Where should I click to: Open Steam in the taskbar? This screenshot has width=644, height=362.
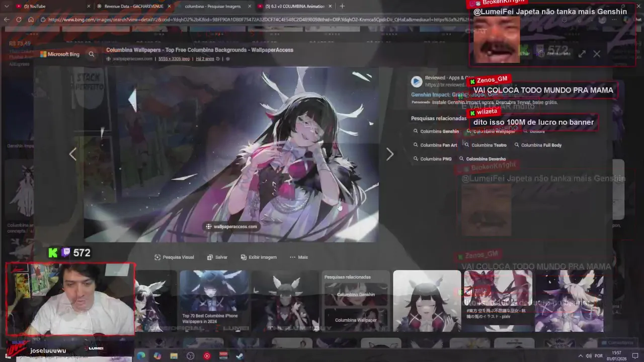pos(240,355)
